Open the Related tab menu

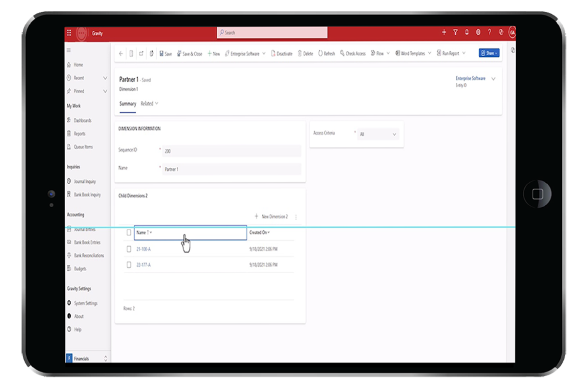(x=149, y=104)
